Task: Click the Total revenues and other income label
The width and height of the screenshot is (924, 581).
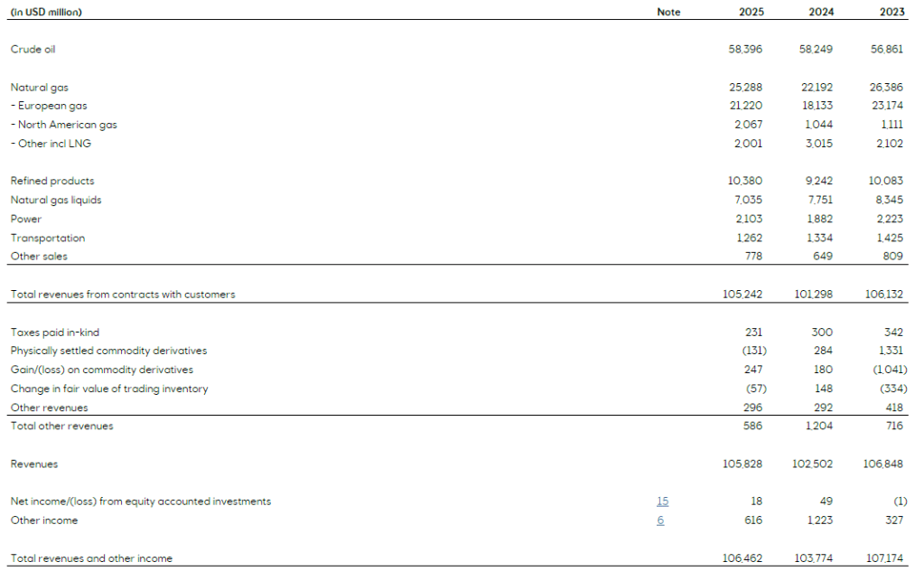Action: tap(91, 558)
